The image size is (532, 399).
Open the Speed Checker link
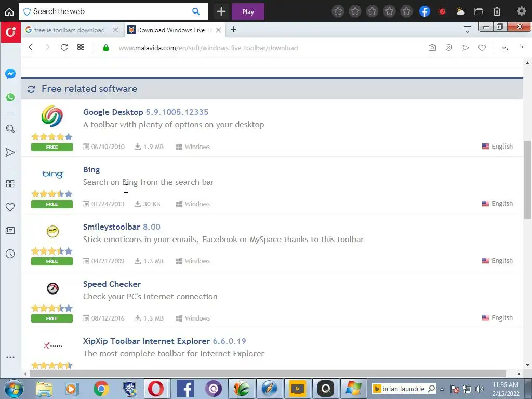coord(112,284)
